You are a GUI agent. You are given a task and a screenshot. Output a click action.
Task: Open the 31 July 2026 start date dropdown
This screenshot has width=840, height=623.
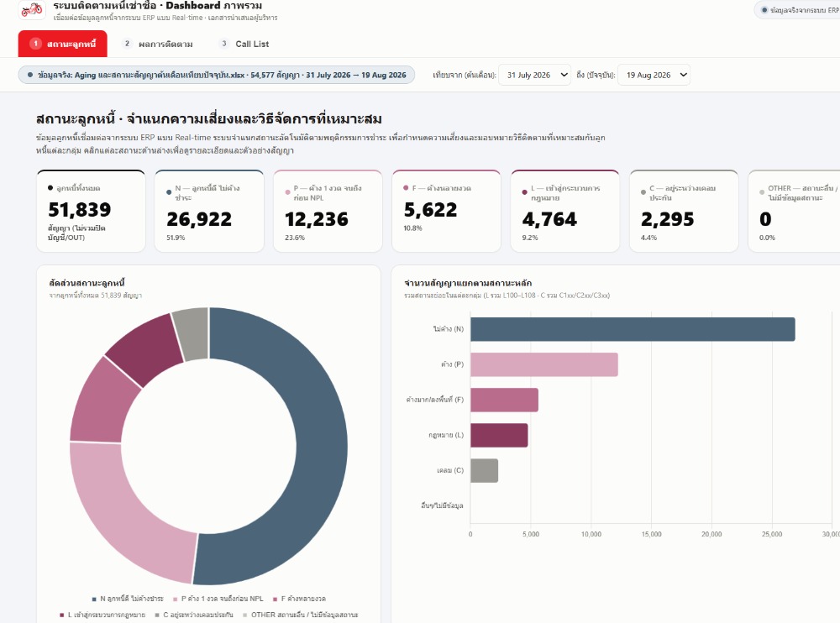[x=534, y=75]
